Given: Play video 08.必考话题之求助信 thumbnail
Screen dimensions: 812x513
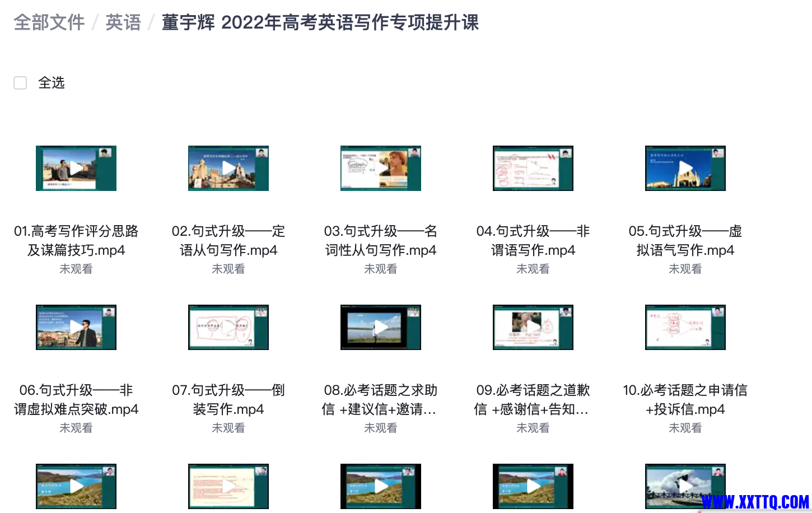Looking at the screenshot, I should (x=381, y=327).
